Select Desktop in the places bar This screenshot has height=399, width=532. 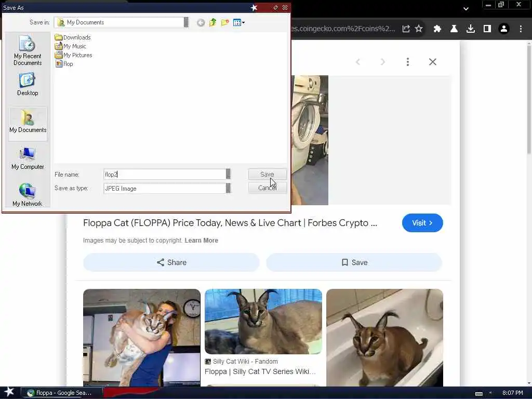click(28, 85)
